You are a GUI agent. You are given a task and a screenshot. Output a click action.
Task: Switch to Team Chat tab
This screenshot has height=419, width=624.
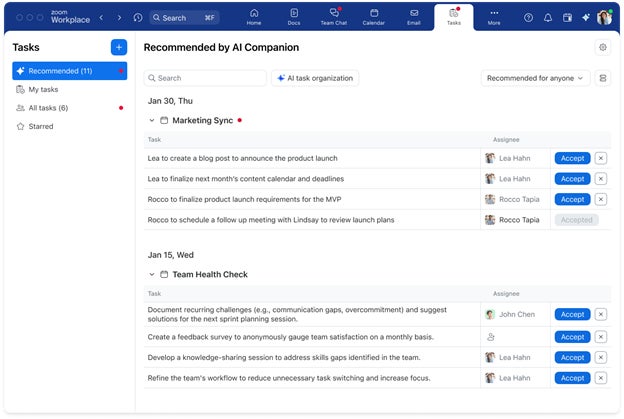[334, 17]
